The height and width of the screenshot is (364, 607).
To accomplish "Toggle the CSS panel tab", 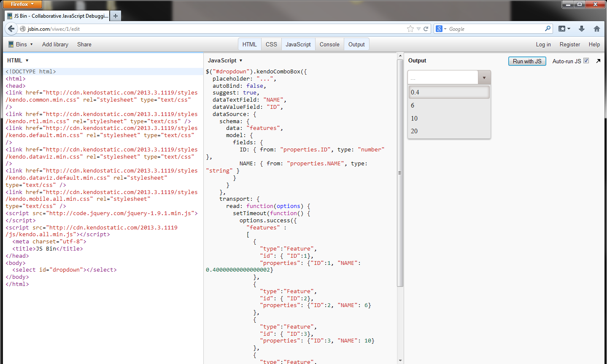I will pos(271,44).
